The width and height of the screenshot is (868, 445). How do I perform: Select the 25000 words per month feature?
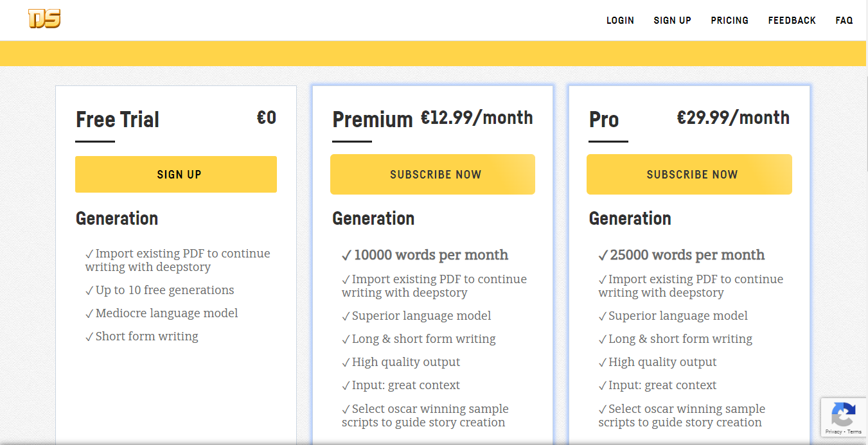tap(687, 255)
